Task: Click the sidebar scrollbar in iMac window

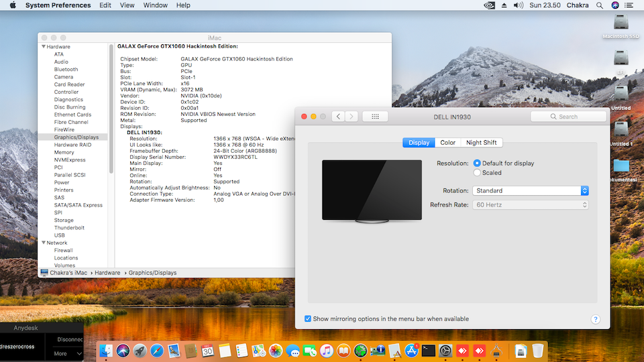Action: [x=111, y=109]
